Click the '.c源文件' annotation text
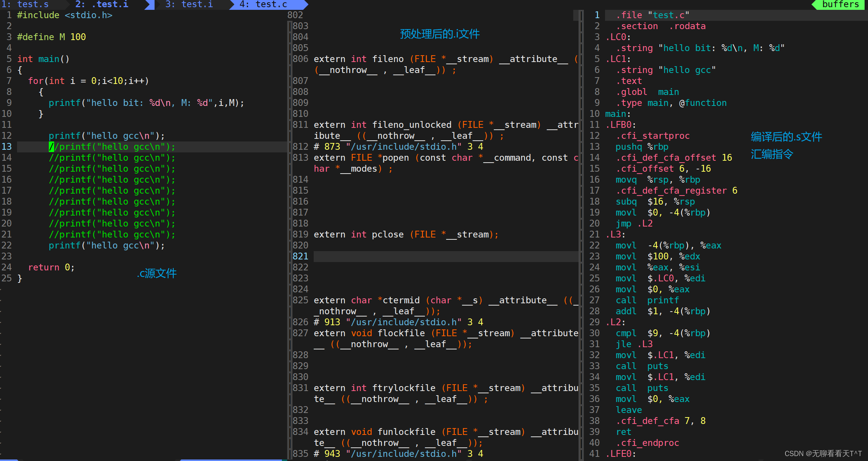Screen dimensions: 868x461 (x=157, y=273)
